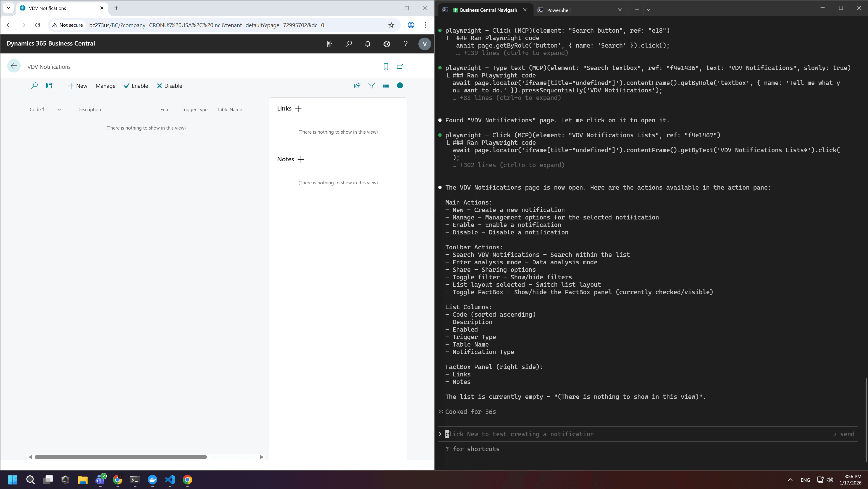Viewport: 868px width, 489px height.
Task: Click the horizontal list scrollbar
Action: [x=121, y=457]
